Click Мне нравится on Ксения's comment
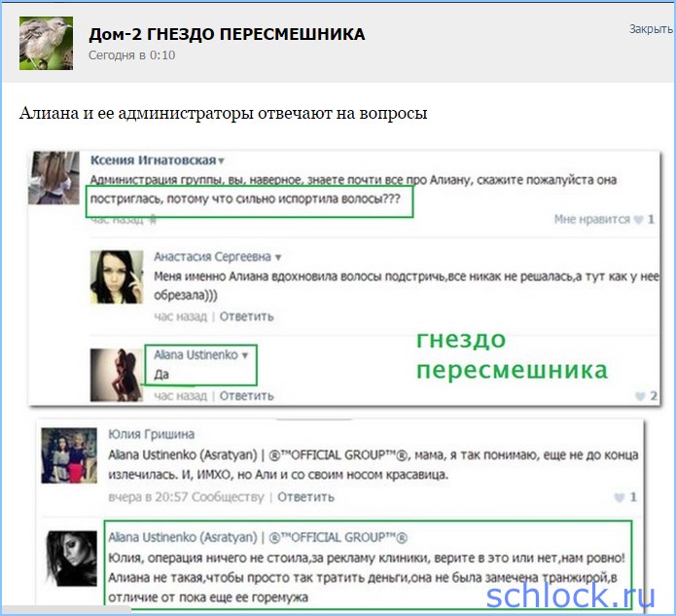 click(592, 219)
